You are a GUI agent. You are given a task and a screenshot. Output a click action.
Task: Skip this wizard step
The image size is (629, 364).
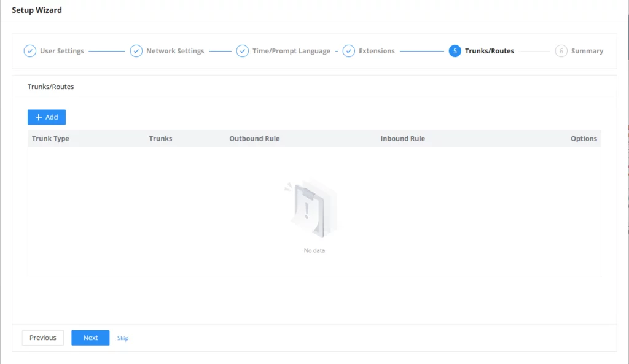[x=123, y=338]
